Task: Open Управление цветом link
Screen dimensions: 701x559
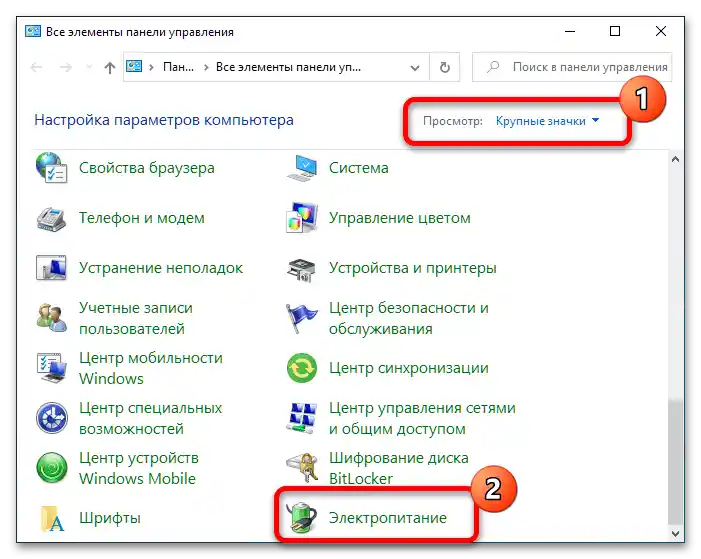Action: [x=400, y=218]
